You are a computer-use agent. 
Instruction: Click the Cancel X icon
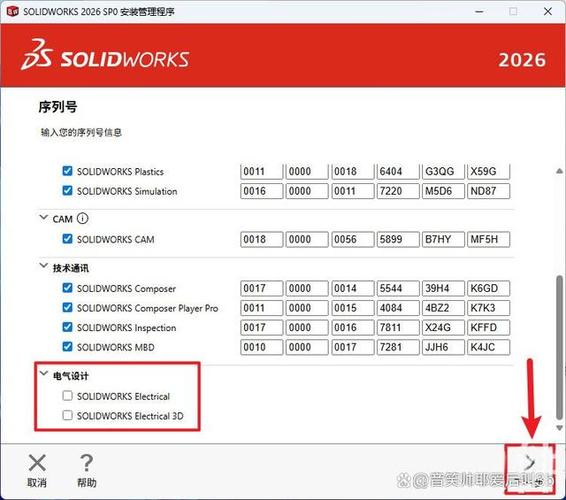point(37,463)
